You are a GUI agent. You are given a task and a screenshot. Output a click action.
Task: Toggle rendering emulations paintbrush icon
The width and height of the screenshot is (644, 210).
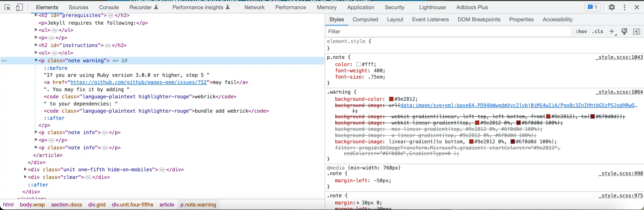pos(624,32)
